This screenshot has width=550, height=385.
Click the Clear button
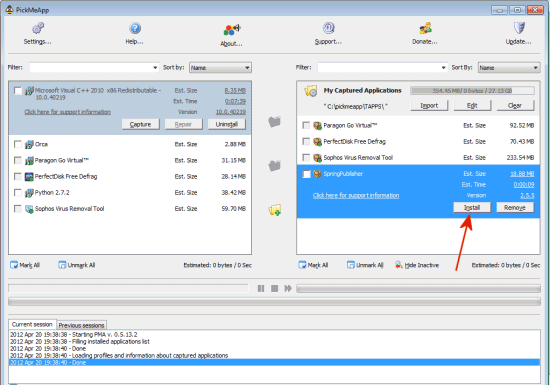pyautogui.click(x=515, y=106)
